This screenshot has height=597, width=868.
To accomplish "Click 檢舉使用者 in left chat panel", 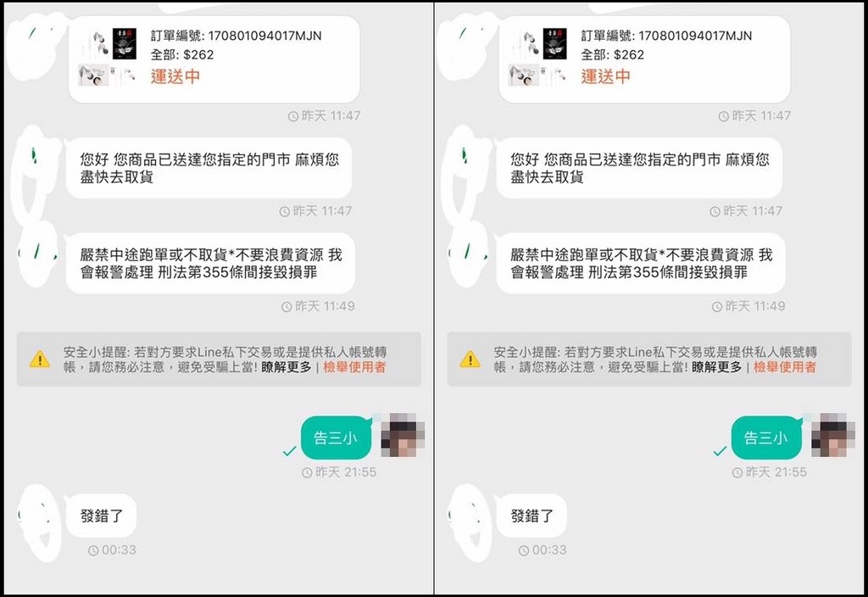I will [354, 366].
